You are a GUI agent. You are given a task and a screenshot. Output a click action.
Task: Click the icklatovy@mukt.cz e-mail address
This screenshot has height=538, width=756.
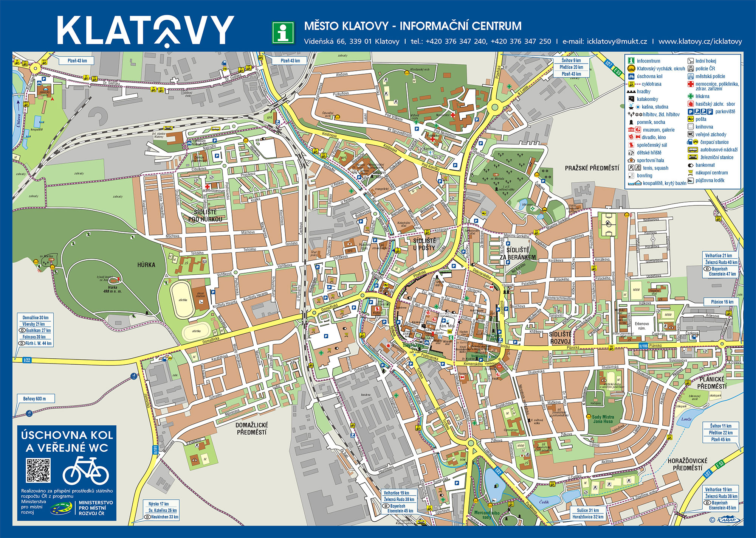pyautogui.click(x=617, y=42)
